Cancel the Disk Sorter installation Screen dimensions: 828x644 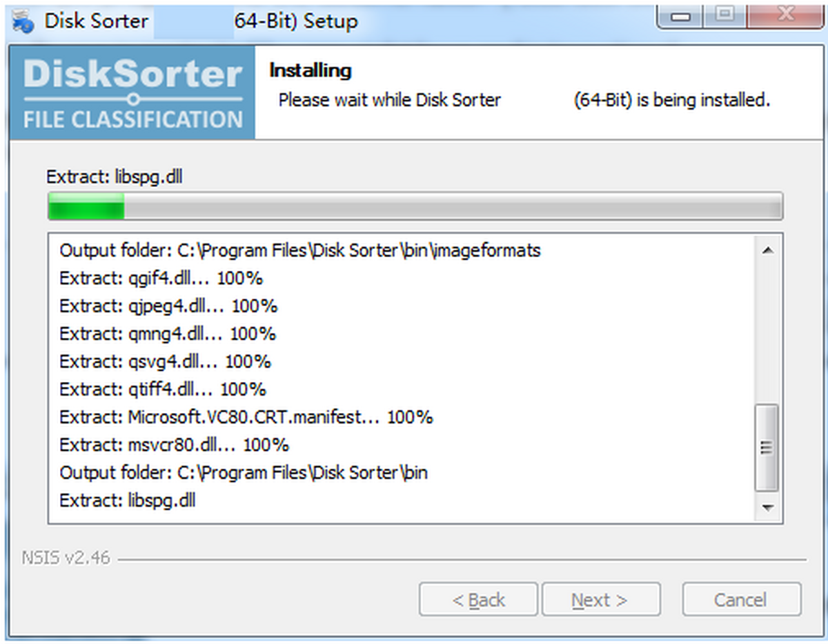point(741,599)
